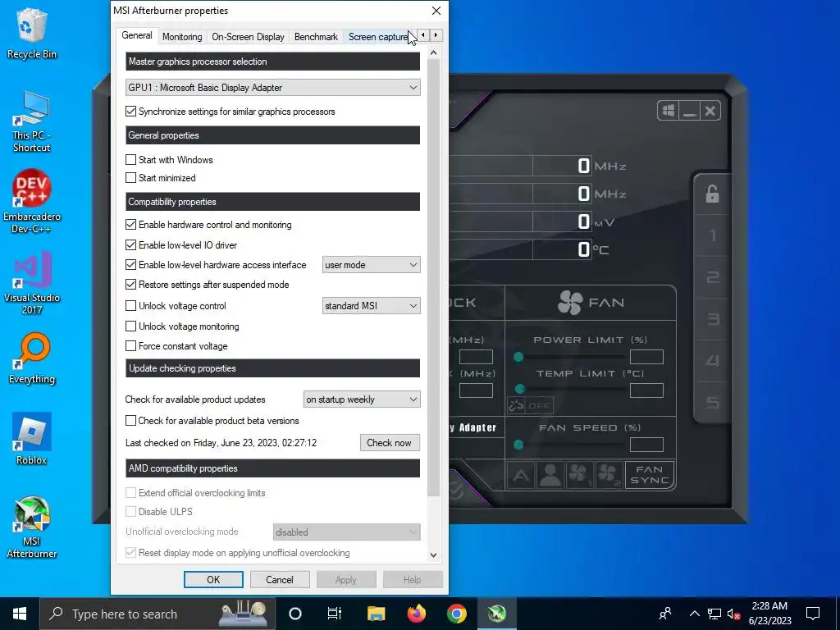Open This PC shortcut on desktop

(x=32, y=121)
